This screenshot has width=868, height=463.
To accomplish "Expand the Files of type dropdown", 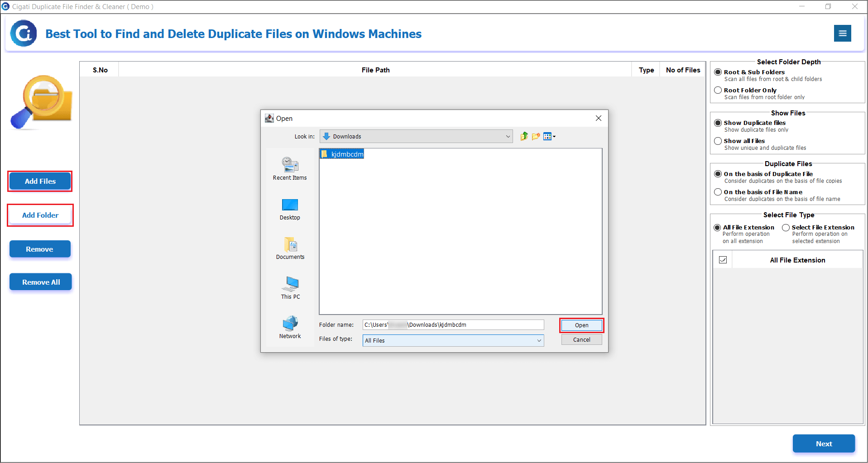I will [453, 340].
